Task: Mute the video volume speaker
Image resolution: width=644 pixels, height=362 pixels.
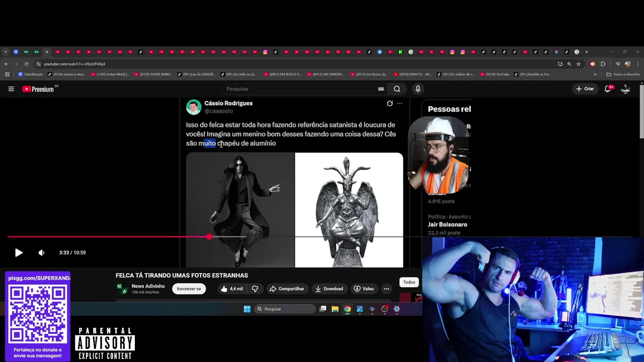Action: (41, 253)
